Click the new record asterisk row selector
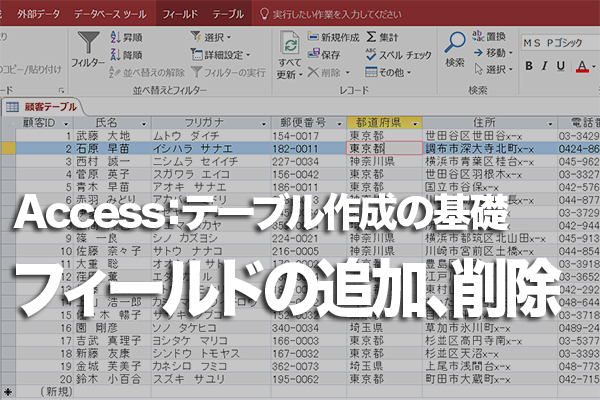Viewport: 600px width, 400px height. (8, 392)
